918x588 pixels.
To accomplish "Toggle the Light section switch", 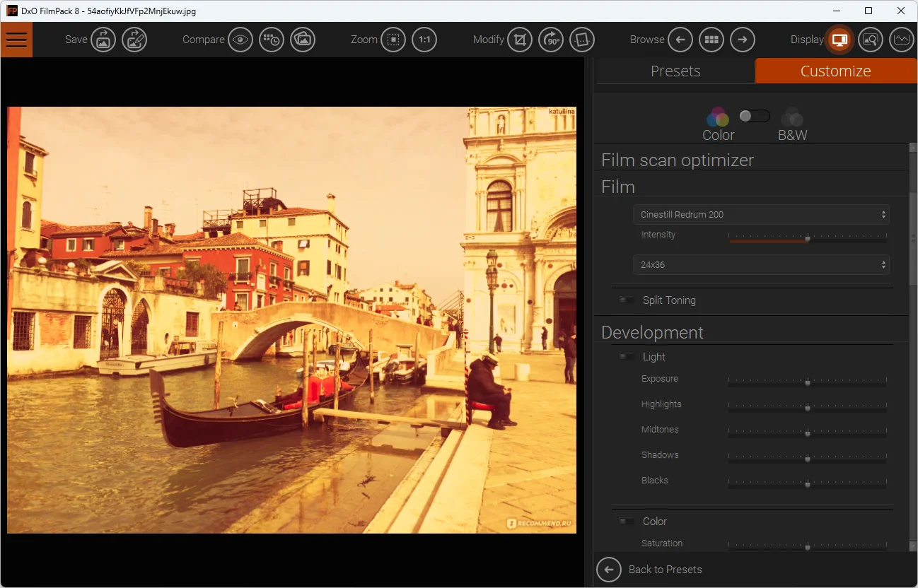I will click(x=627, y=357).
